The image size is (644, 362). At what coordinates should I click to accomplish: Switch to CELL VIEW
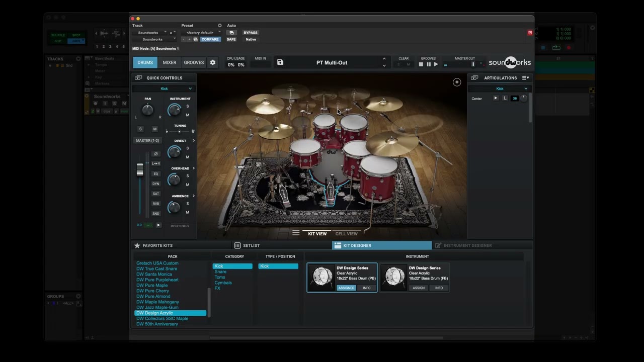(x=347, y=234)
